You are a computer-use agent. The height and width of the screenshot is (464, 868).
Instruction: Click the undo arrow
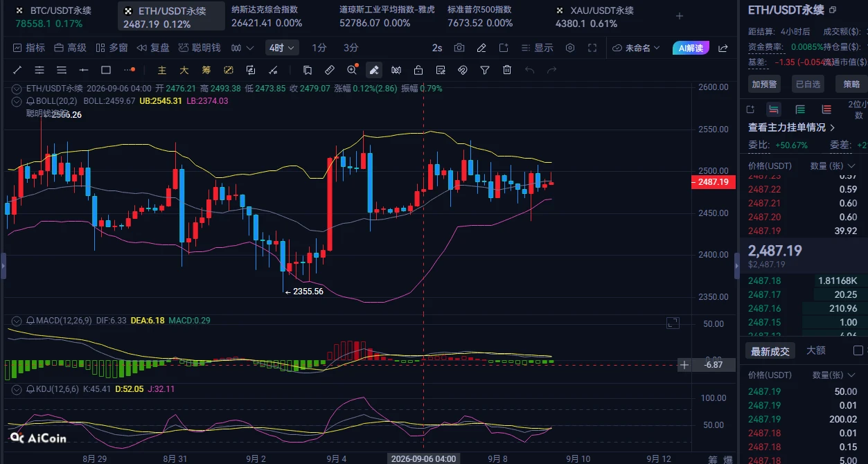coord(529,70)
